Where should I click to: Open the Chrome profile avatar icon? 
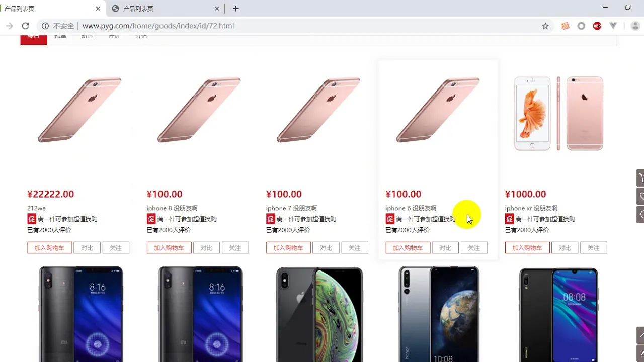pos(635,26)
